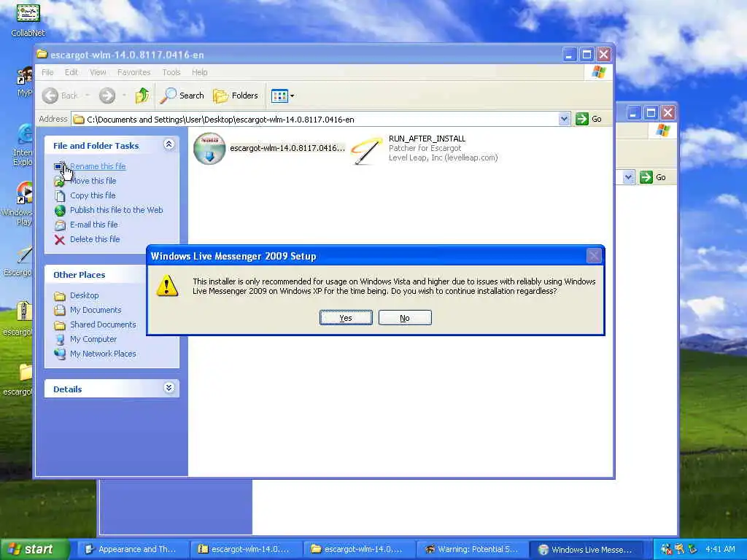This screenshot has height=560, width=747.
Task: Open the View menu
Action: 98,72
